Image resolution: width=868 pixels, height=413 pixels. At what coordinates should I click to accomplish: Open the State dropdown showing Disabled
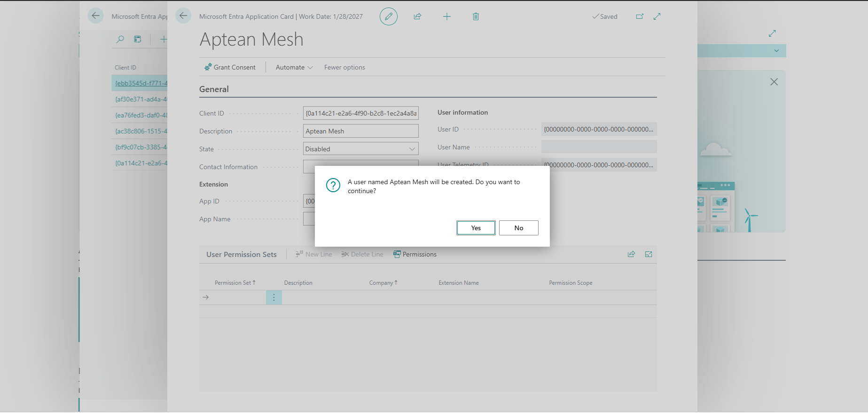pos(361,149)
